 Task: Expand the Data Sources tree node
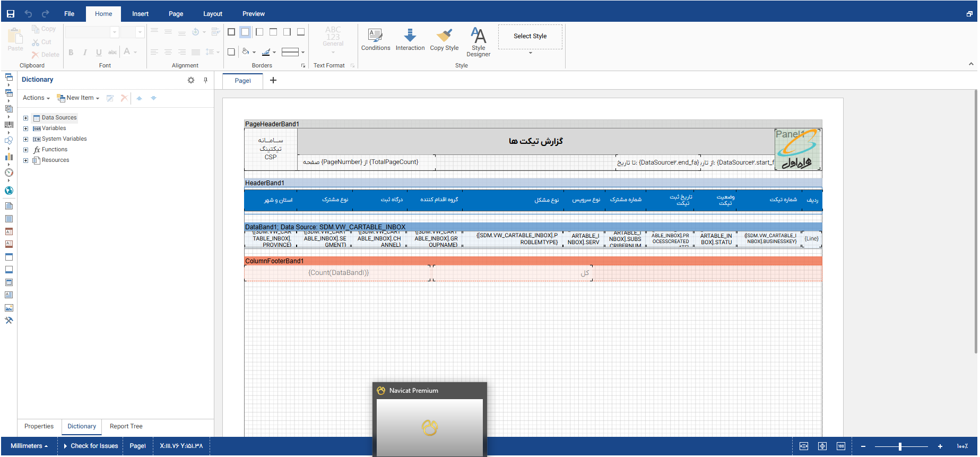(25, 118)
